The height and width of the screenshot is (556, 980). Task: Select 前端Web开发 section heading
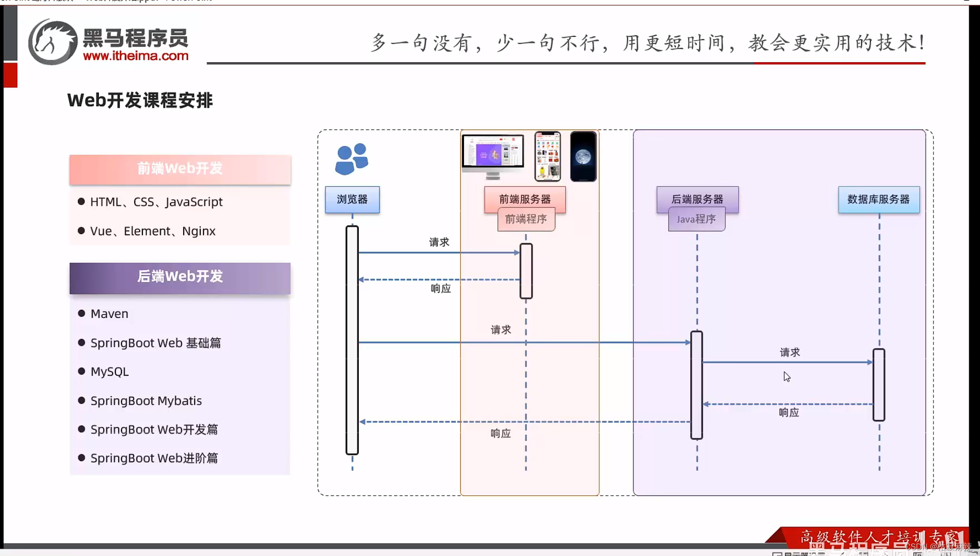179,169
